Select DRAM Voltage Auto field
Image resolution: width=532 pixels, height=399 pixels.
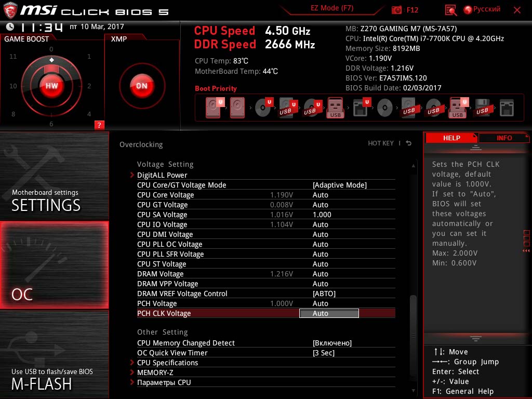point(320,274)
